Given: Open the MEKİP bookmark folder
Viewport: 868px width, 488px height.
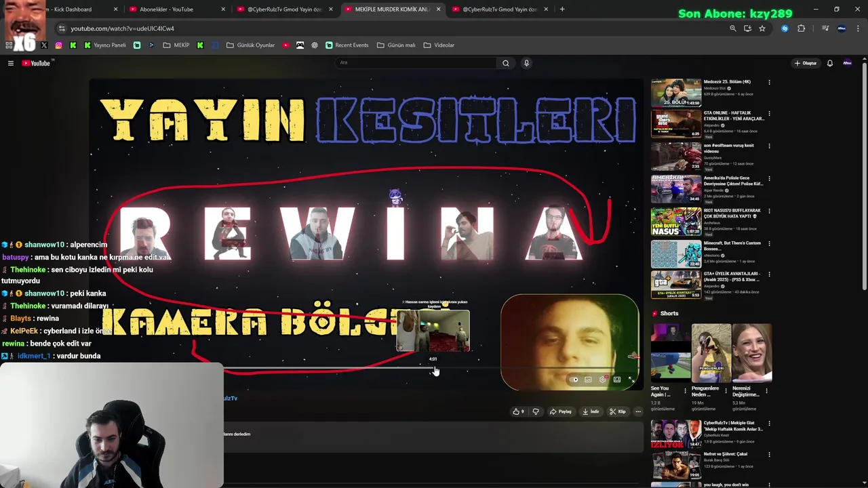Looking at the screenshot, I should [176, 45].
